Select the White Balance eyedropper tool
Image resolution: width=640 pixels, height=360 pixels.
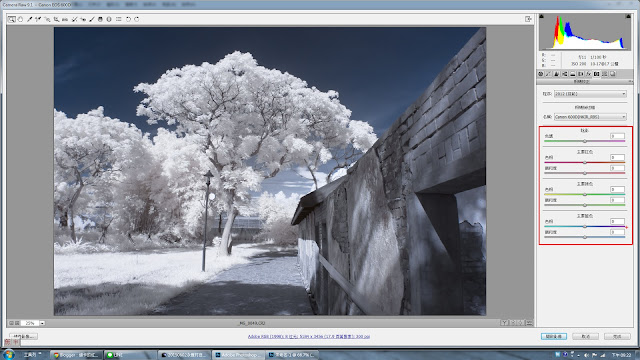(29, 19)
